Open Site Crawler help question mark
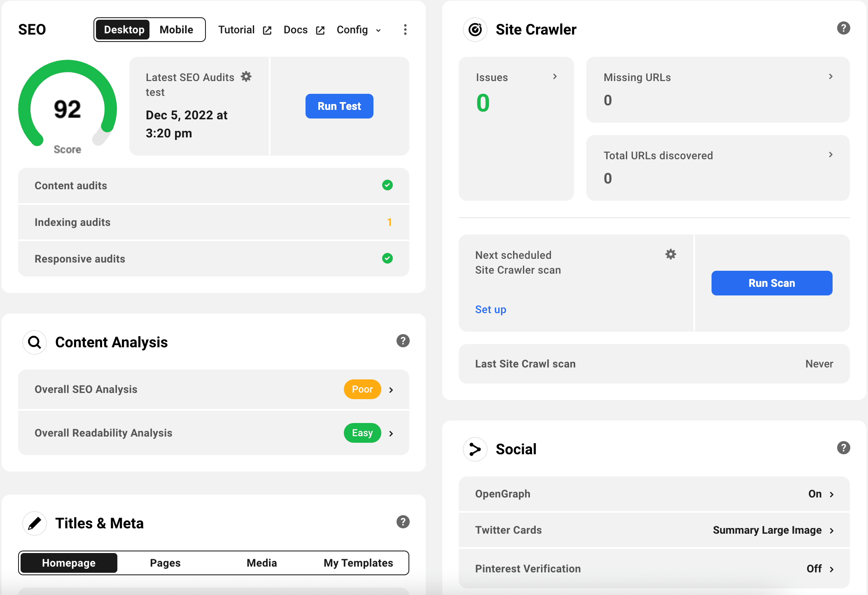This screenshot has width=868, height=595. (x=843, y=28)
